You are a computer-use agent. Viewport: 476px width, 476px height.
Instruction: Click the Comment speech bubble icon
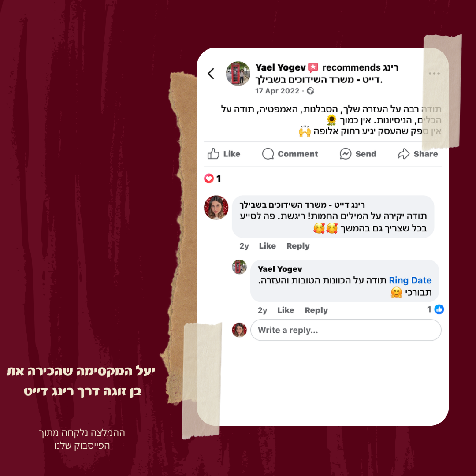pyautogui.click(x=268, y=154)
